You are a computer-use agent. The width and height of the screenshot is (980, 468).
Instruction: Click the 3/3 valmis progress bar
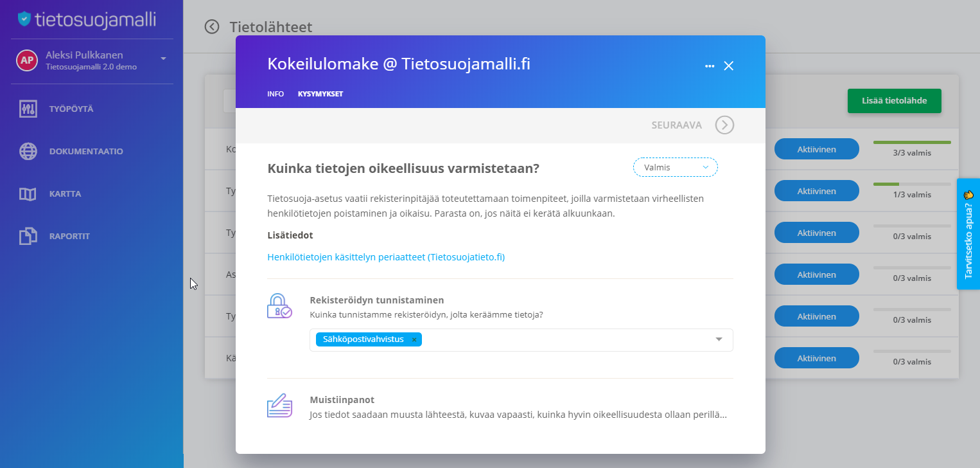pos(912,142)
